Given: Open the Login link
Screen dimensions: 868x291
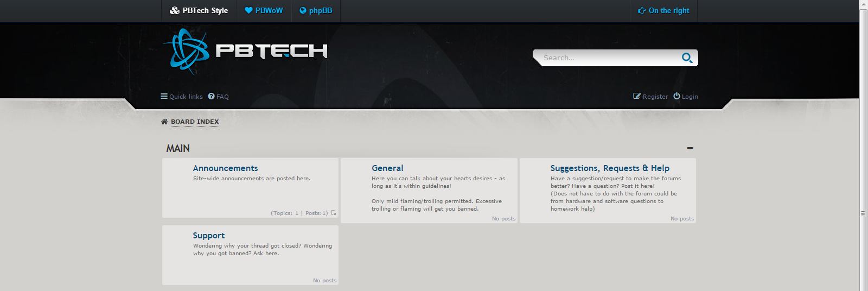Looking at the screenshot, I should tap(686, 97).
